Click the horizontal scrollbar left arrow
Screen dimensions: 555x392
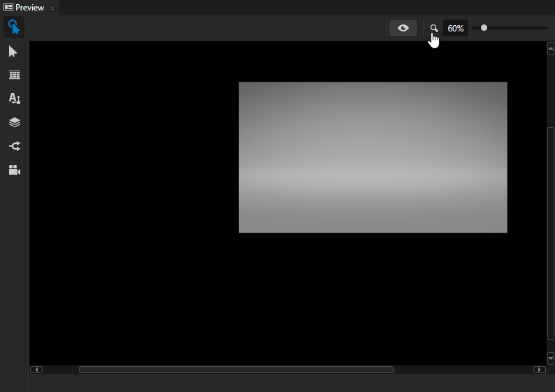36,370
